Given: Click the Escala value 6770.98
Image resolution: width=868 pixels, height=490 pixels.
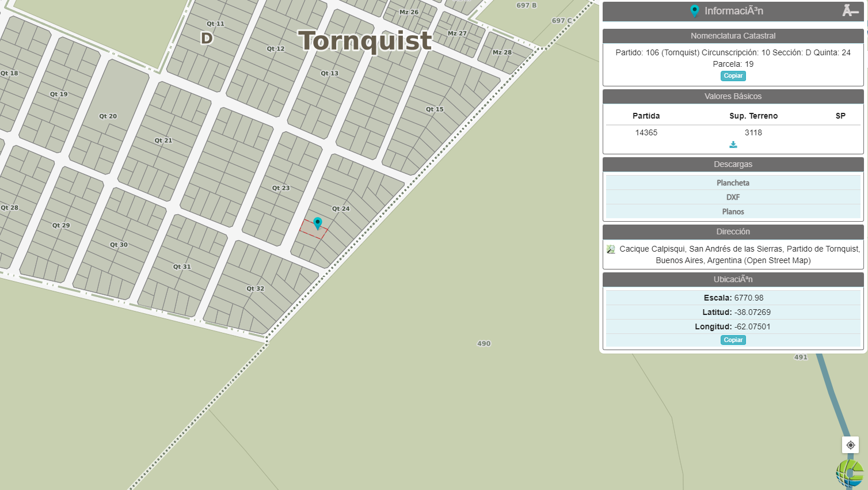Looking at the screenshot, I should click(749, 298).
